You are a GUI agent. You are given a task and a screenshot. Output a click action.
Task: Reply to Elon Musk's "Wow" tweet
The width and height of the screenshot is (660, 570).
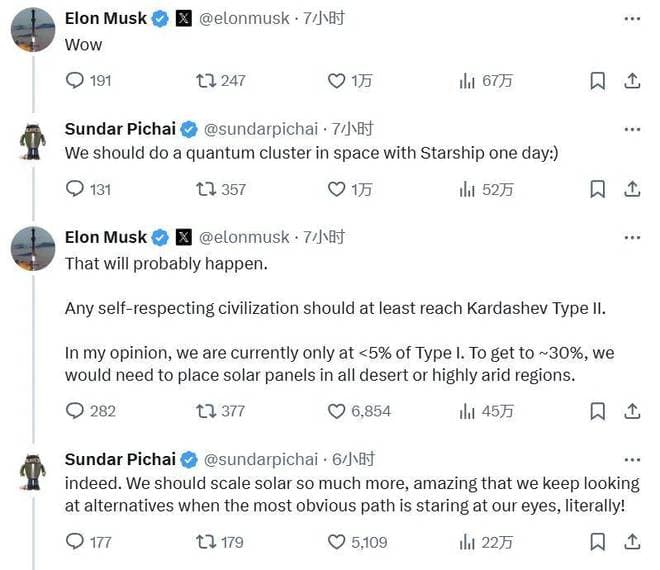tap(75, 81)
